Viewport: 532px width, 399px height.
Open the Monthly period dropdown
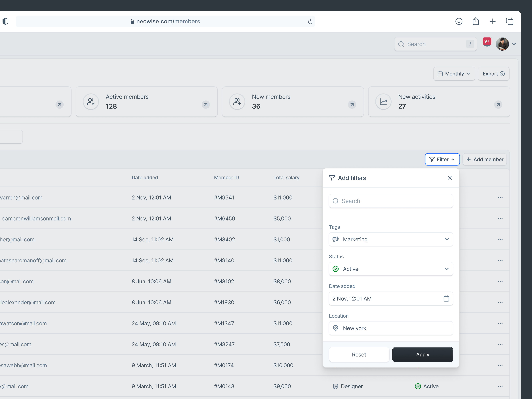pos(454,74)
